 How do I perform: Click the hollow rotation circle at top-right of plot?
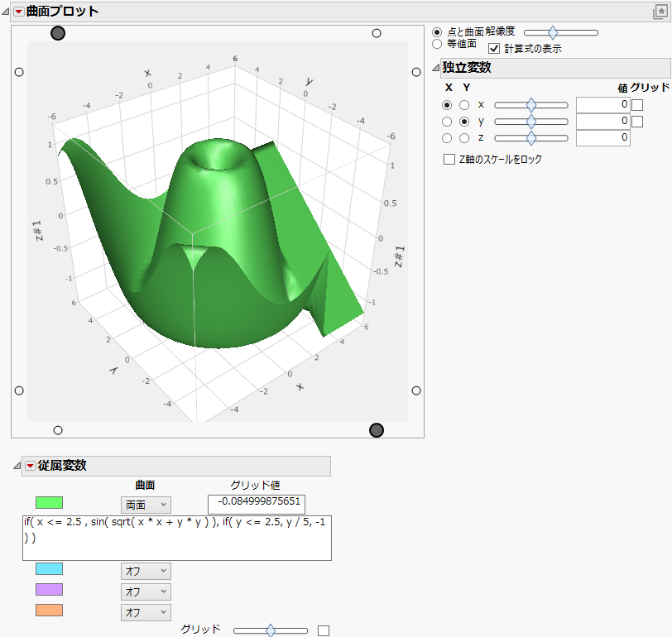[x=377, y=33]
